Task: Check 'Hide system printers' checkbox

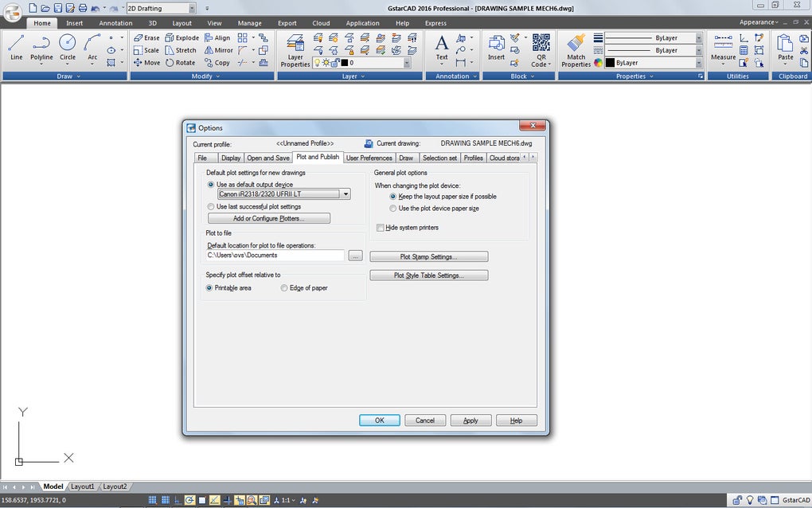Action: click(380, 228)
